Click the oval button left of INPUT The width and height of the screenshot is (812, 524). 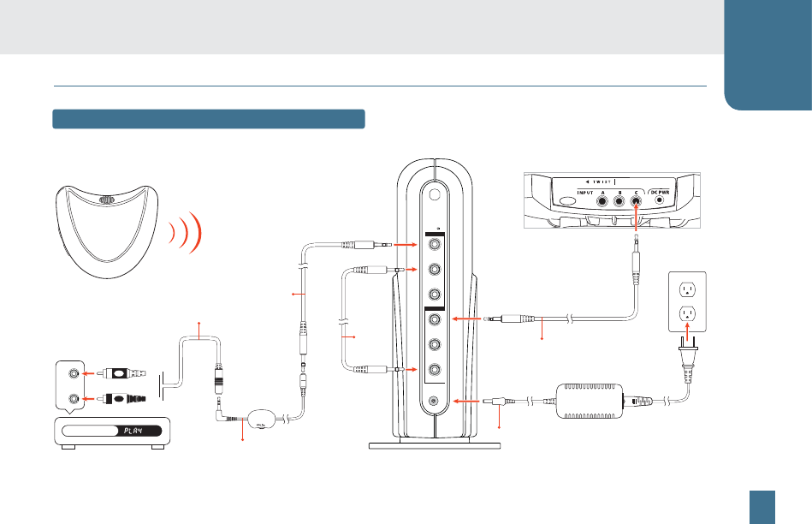point(566,203)
